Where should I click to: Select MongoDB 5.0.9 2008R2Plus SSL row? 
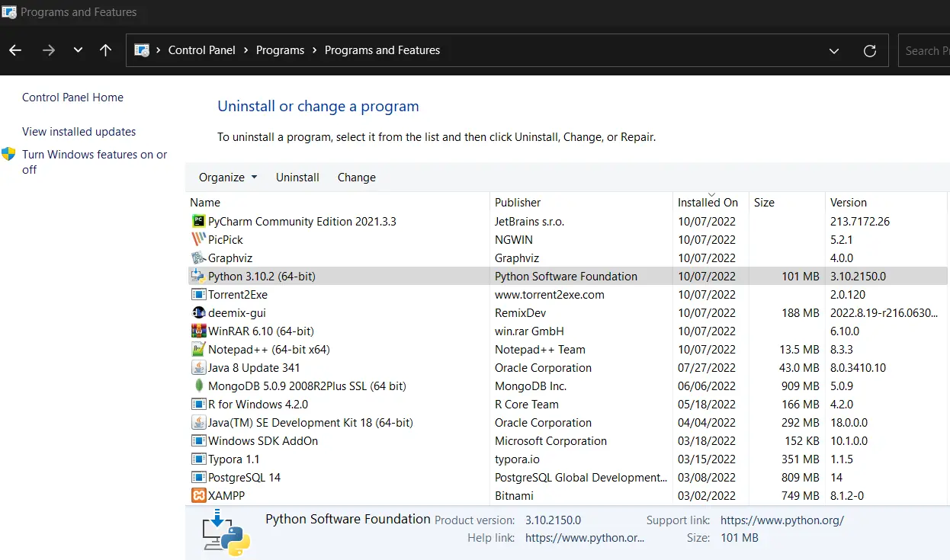(x=567, y=386)
